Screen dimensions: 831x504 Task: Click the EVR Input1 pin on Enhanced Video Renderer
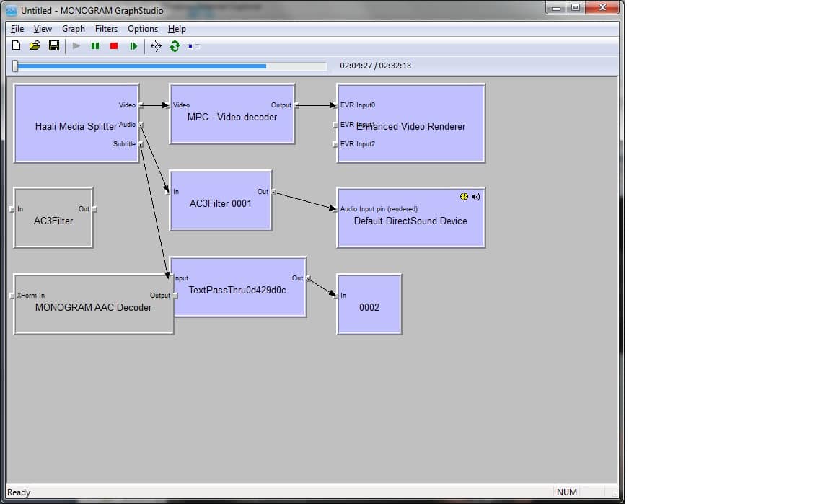click(x=335, y=125)
